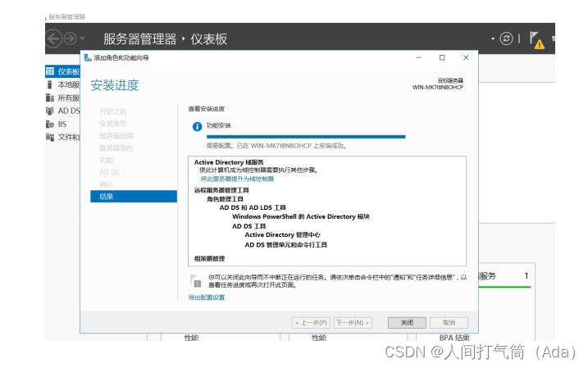The image size is (588, 368).
Task: Select 仪表板 in the left sidebar
Action: point(62,71)
